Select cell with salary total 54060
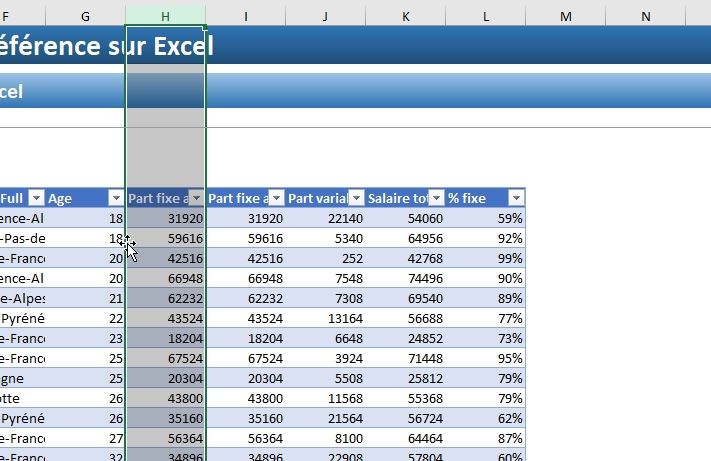This screenshot has height=461, width=711. [405, 218]
